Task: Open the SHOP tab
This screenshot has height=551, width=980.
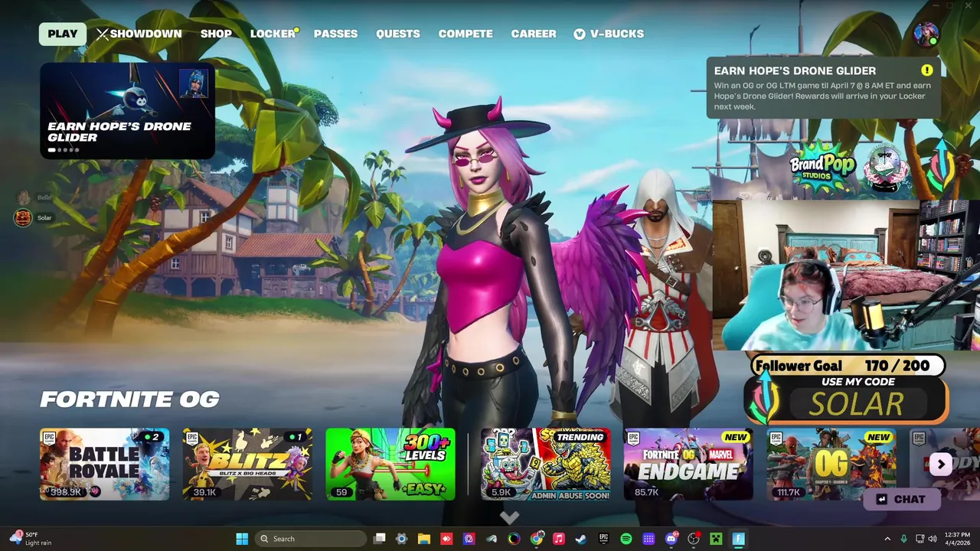Action: (216, 34)
